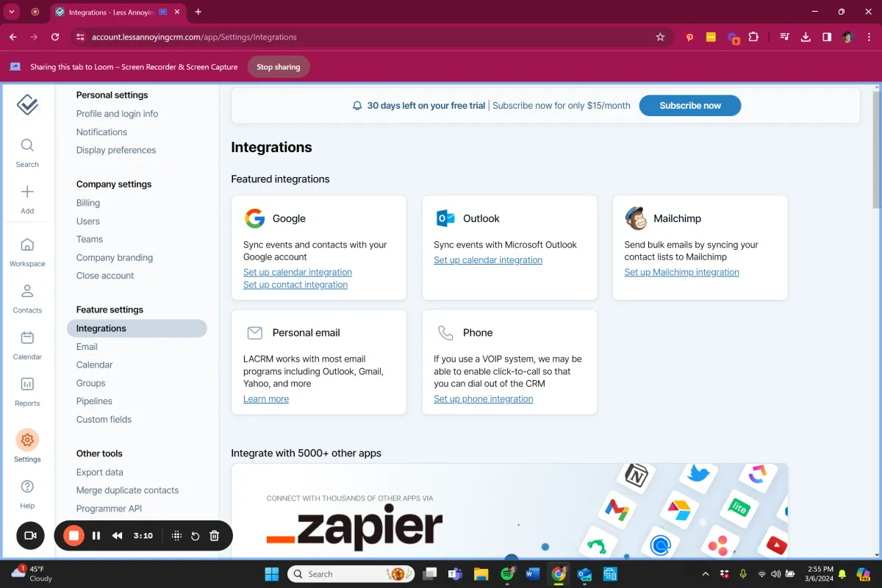The width and height of the screenshot is (882, 588).
Task: Click the Windows Start button
Action: tap(271, 574)
